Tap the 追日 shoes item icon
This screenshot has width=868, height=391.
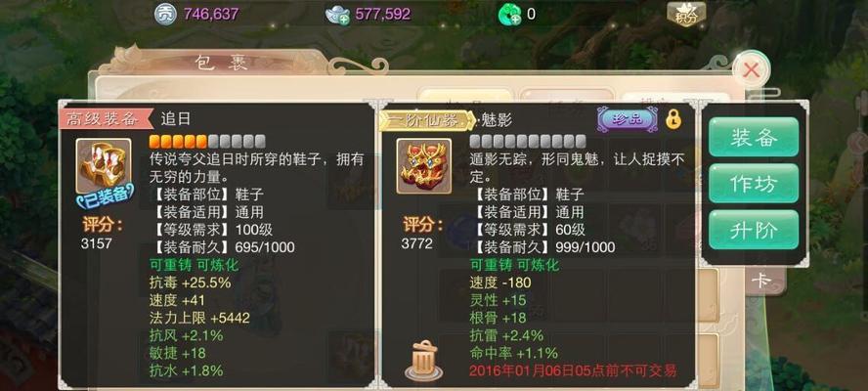click(104, 165)
